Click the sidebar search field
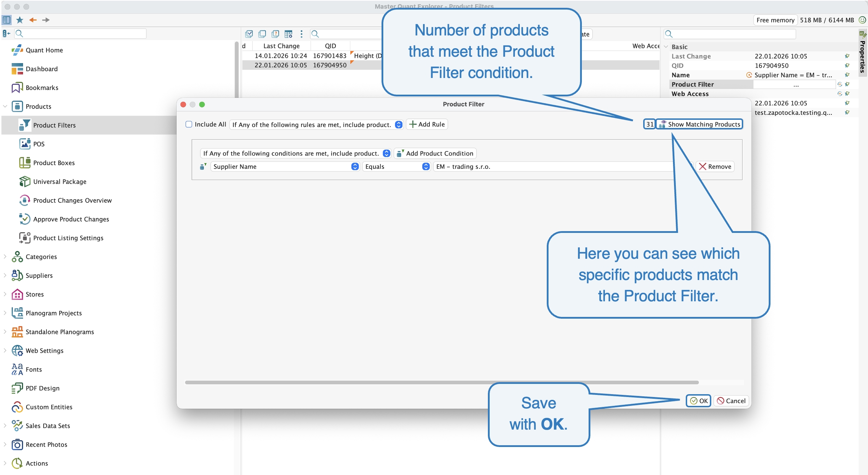The height and width of the screenshot is (475, 868). click(80, 34)
